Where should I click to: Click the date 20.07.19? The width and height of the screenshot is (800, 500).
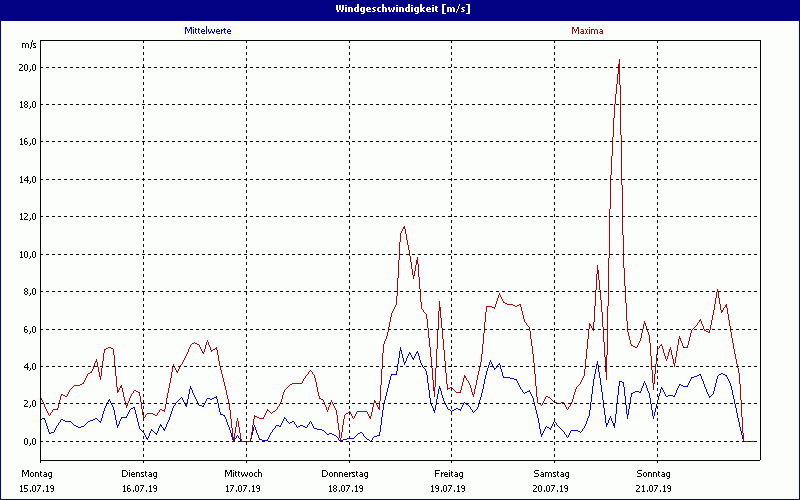tap(551, 489)
